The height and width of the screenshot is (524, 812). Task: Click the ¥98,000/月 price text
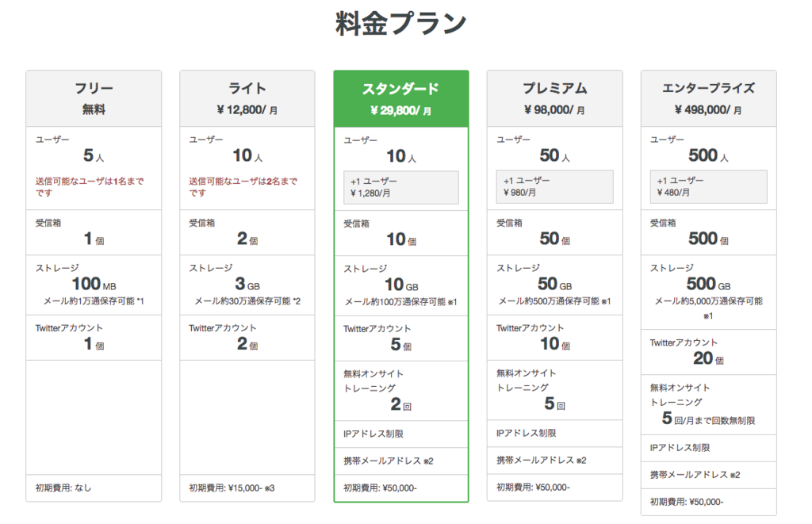point(554,109)
